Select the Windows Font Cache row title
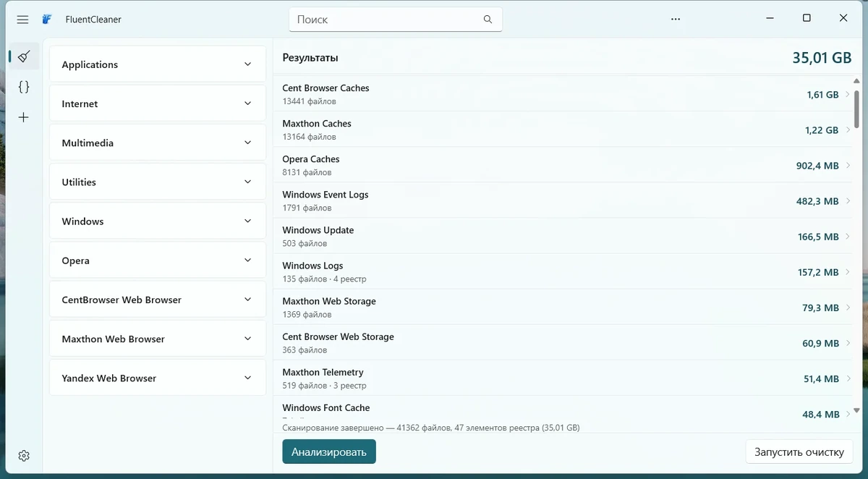 click(x=325, y=407)
